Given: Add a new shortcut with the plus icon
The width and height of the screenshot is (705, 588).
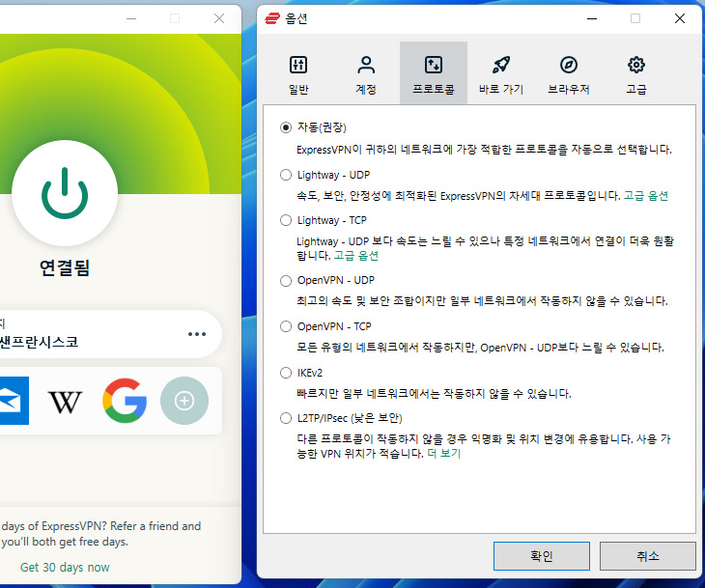Looking at the screenshot, I should pyautogui.click(x=184, y=401).
